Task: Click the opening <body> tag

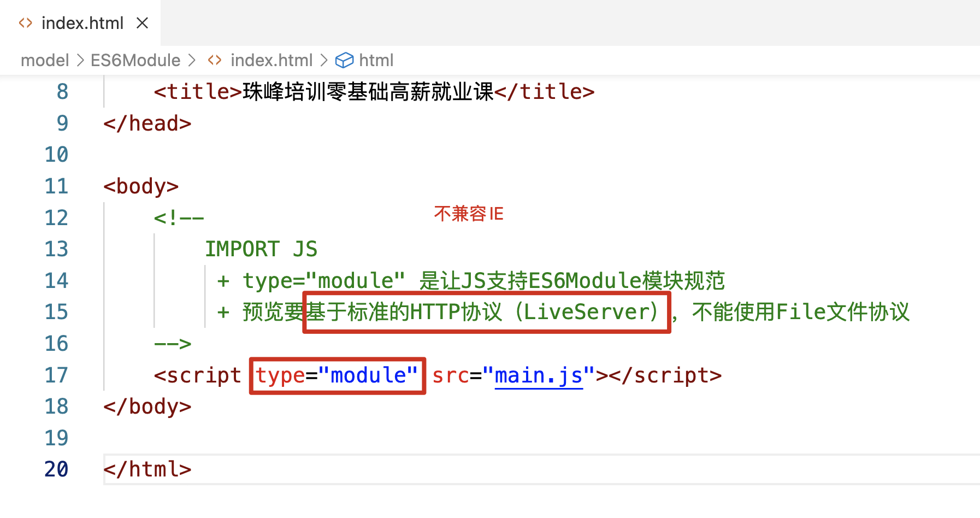Action: coord(141,186)
